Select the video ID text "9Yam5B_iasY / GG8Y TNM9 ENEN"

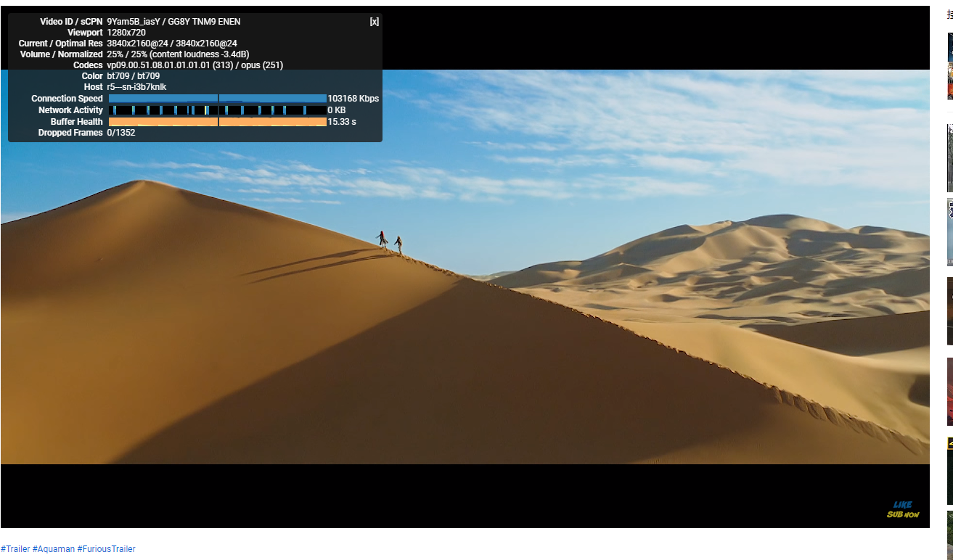173,22
